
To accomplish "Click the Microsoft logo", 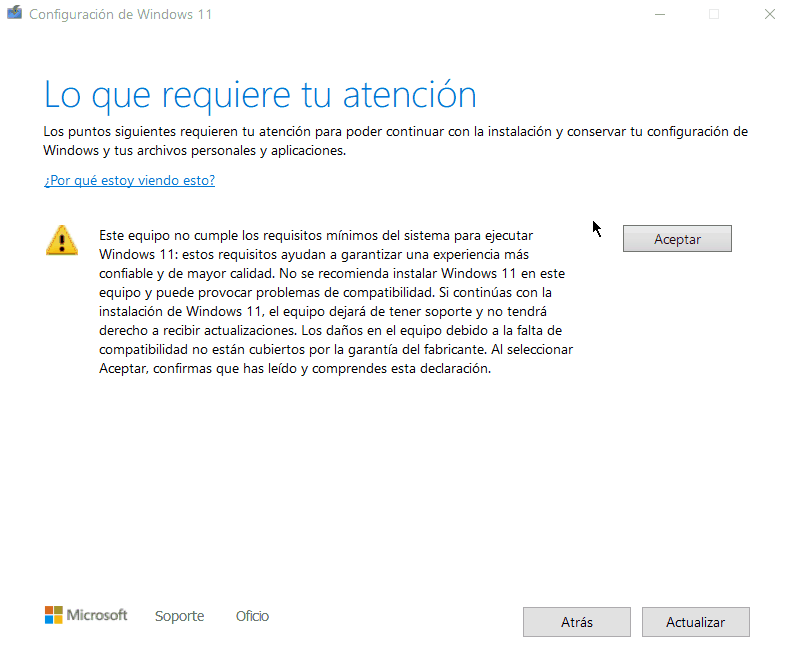I will (x=86, y=615).
